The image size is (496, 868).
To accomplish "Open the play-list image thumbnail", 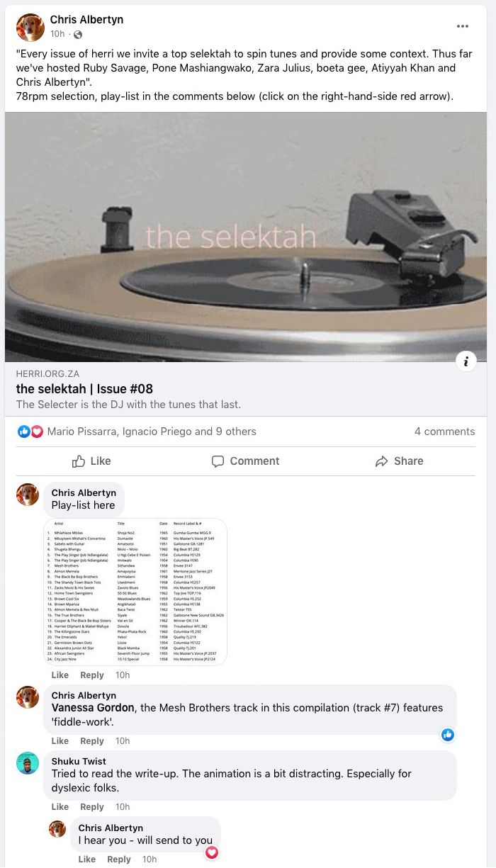I will pos(135,592).
